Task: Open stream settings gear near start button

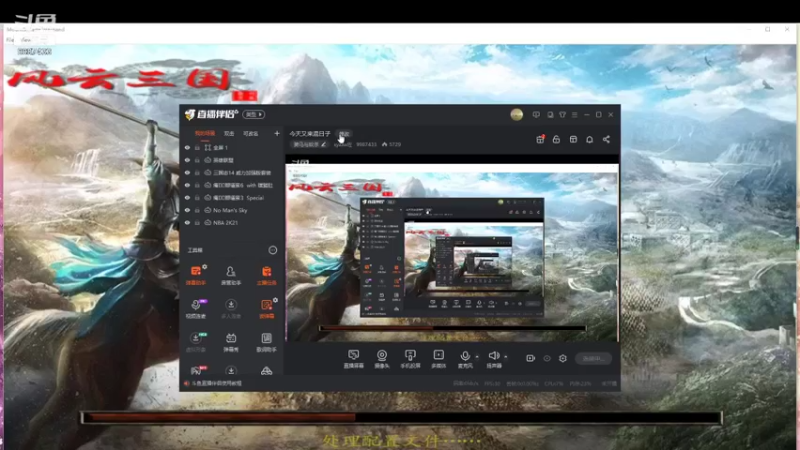Action: (x=563, y=358)
